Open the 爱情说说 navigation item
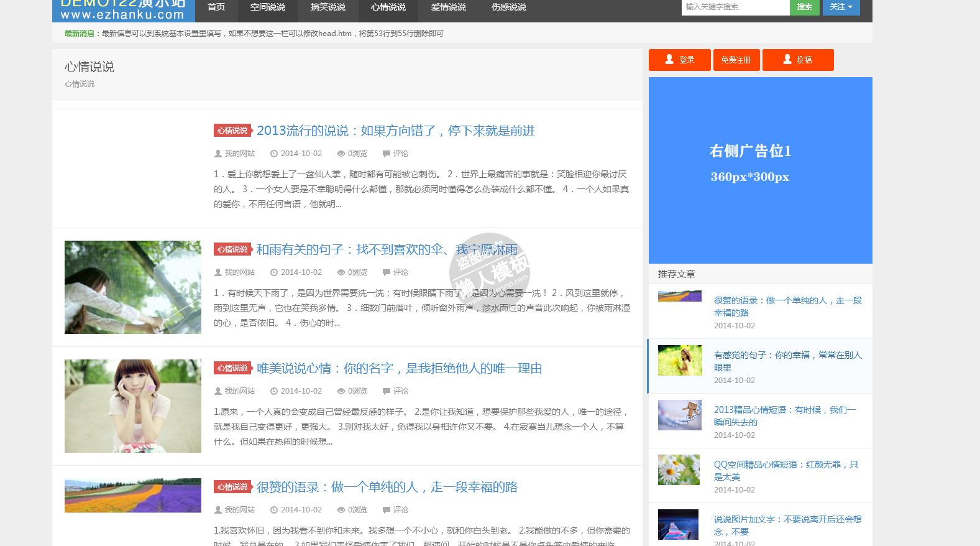 (x=449, y=7)
